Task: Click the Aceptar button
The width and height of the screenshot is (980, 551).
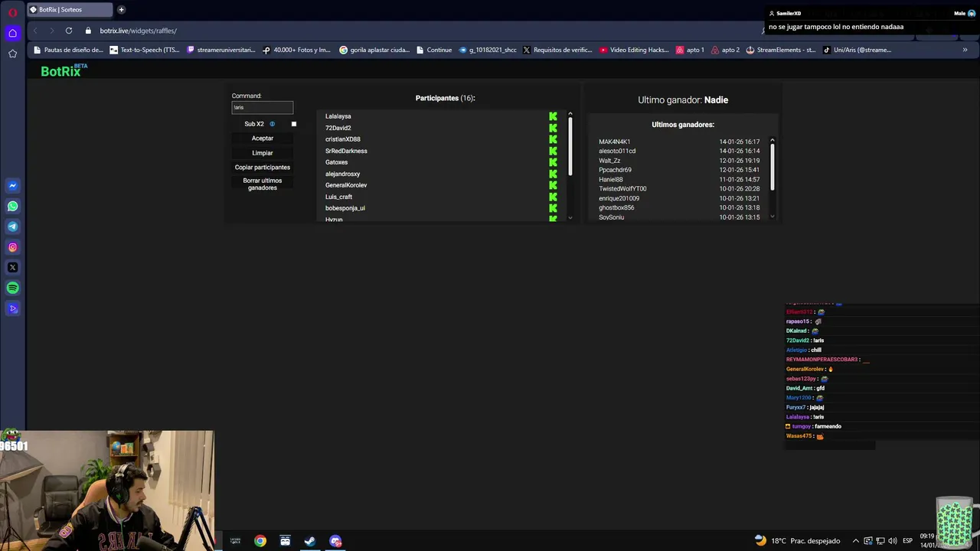Action: tap(263, 139)
